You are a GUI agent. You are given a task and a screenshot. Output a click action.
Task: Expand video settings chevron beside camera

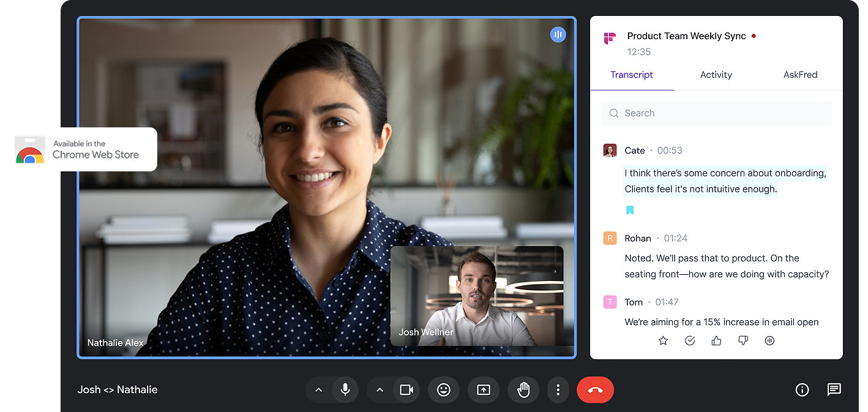380,389
